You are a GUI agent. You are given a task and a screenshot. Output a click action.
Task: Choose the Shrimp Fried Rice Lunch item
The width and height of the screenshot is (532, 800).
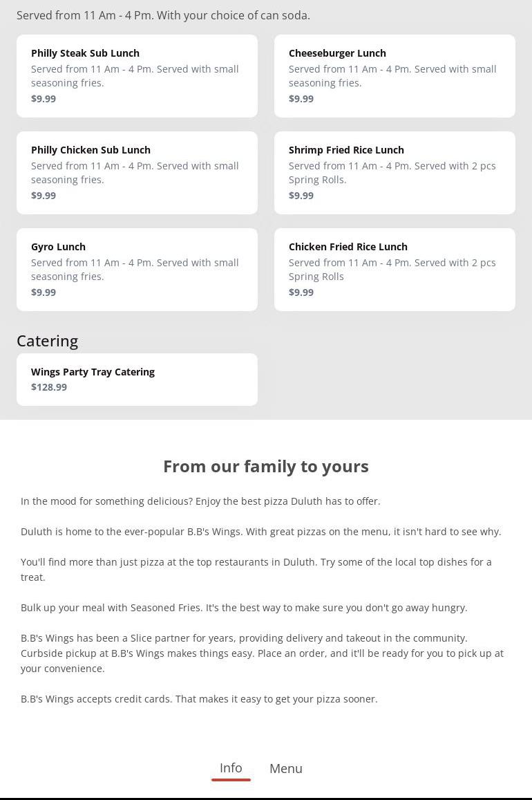tap(395, 173)
